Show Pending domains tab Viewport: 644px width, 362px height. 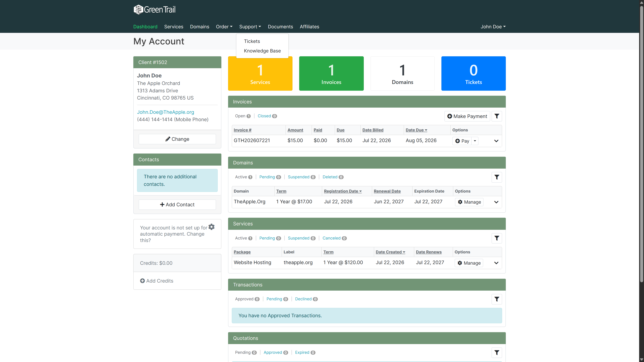click(x=270, y=177)
